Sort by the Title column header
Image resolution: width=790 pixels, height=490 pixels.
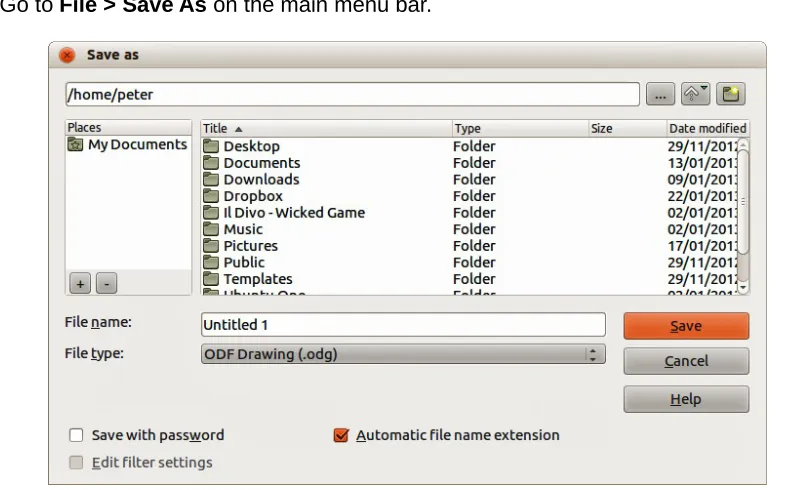click(326, 128)
